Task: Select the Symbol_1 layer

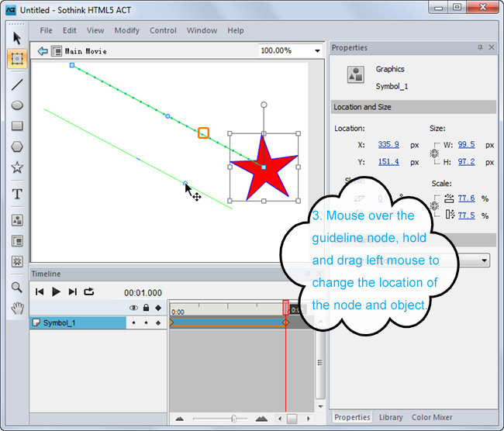Action: [78, 322]
